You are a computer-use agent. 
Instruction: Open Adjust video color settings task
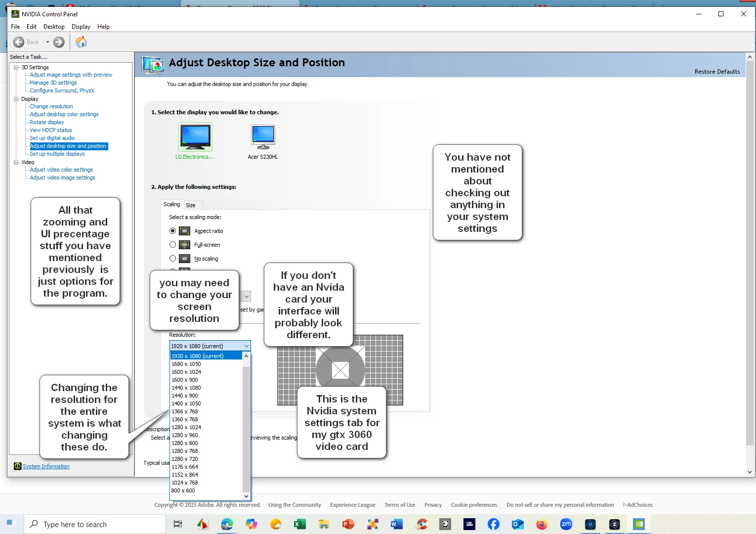click(x=61, y=170)
